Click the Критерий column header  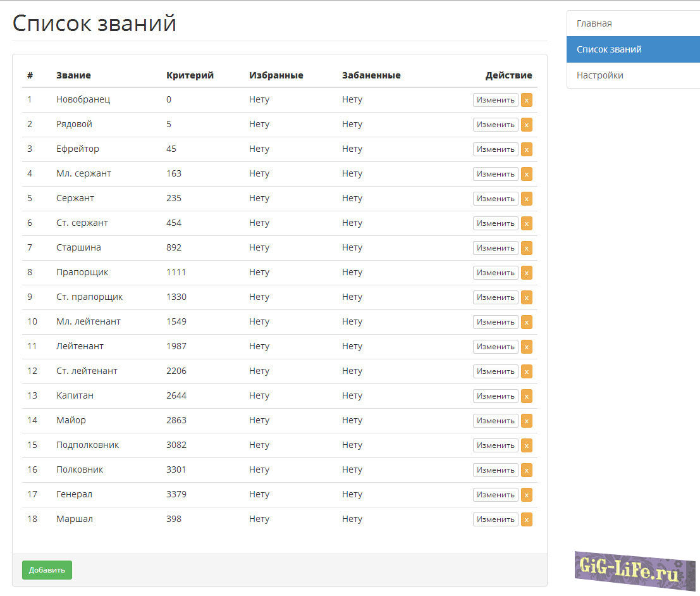(190, 75)
